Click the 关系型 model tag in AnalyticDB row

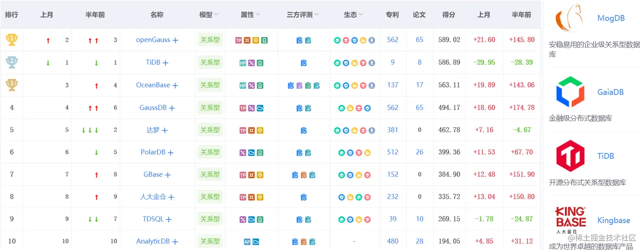[210, 241]
